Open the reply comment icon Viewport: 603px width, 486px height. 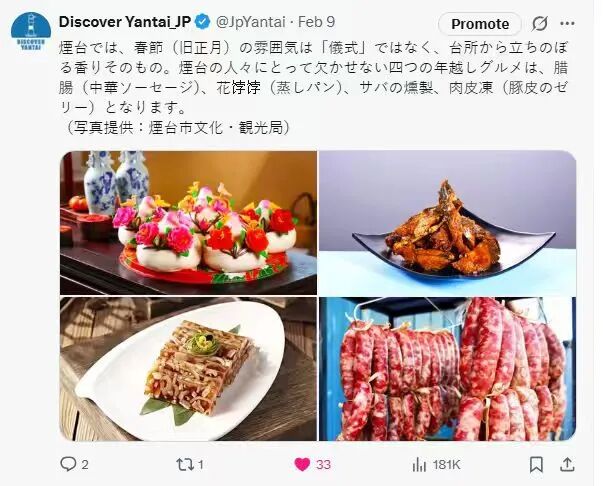68,464
